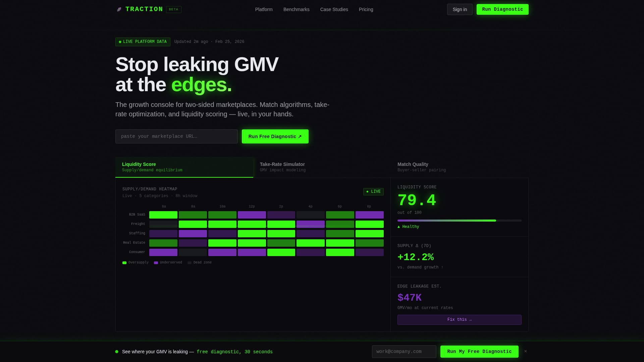Click the BETA badge next to logo
The width and height of the screenshot is (644, 362).
coord(174,9)
